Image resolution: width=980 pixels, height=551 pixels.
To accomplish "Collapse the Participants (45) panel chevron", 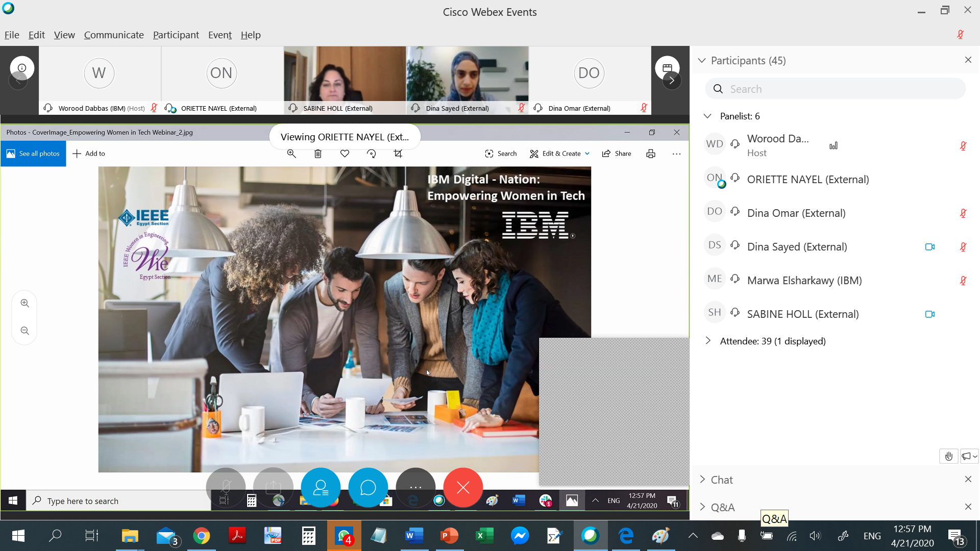I will tap(702, 61).
